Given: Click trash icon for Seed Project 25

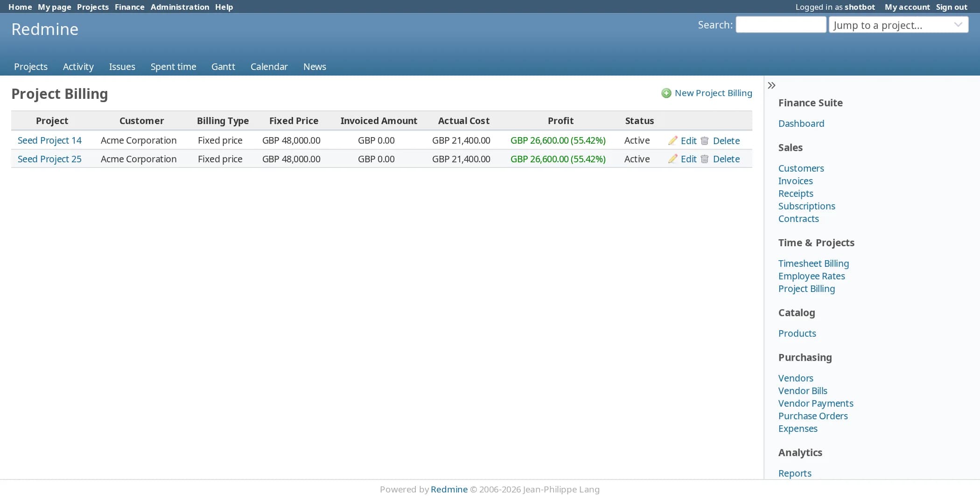Looking at the screenshot, I should click(x=705, y=159).
